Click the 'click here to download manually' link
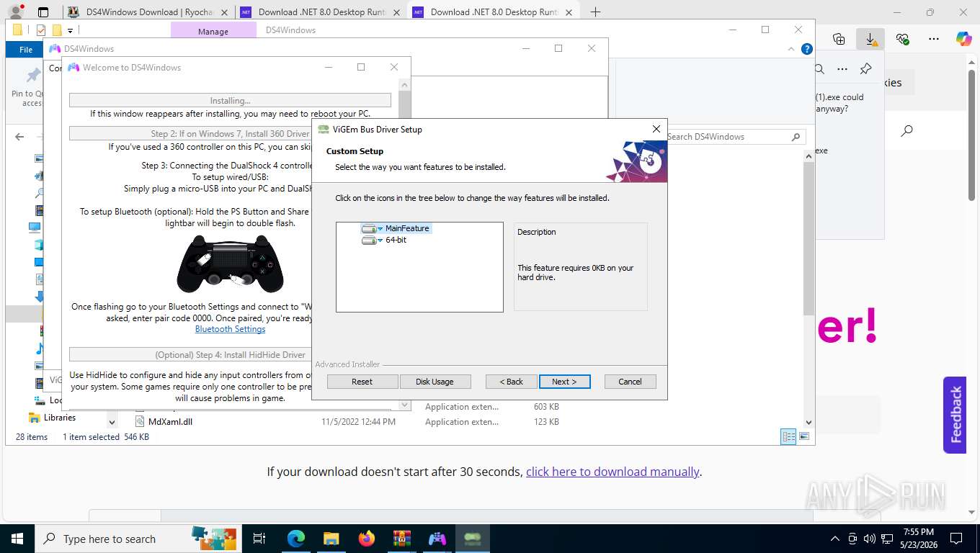 point(612,472)
